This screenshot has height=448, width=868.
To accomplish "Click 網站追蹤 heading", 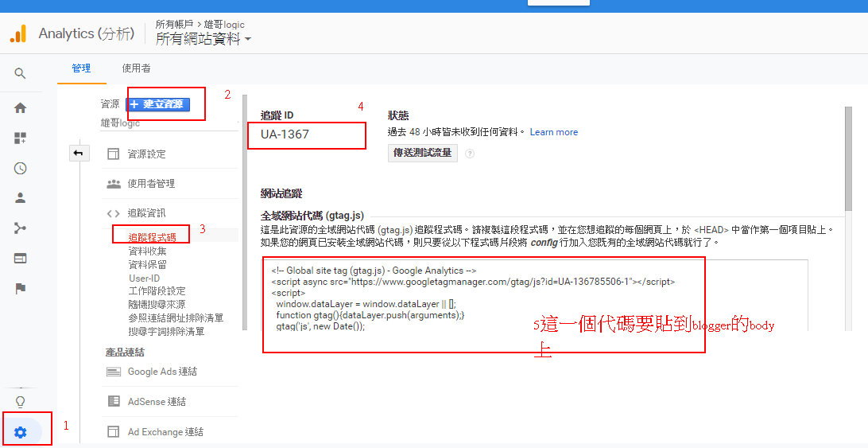I will click(281, 194).
